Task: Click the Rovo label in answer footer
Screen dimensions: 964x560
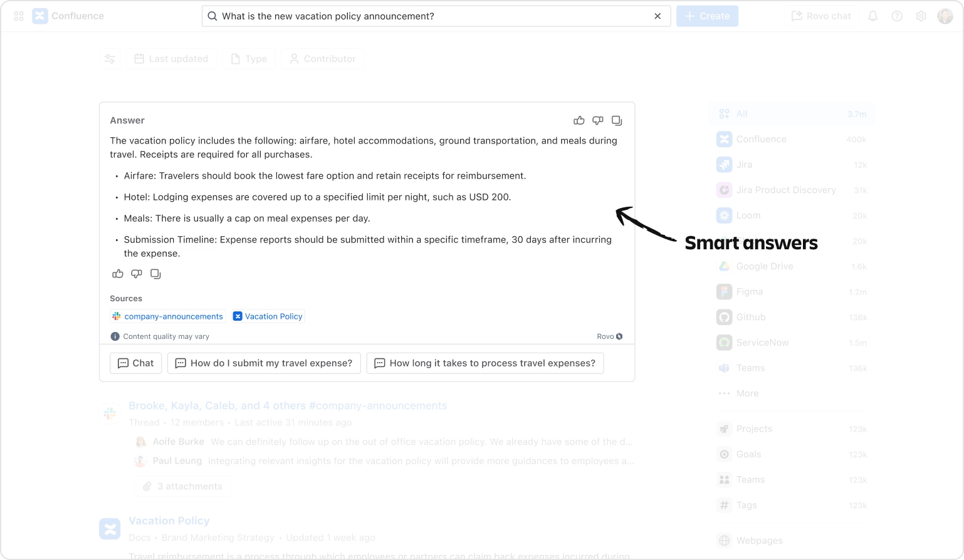Action: (610, 336)
